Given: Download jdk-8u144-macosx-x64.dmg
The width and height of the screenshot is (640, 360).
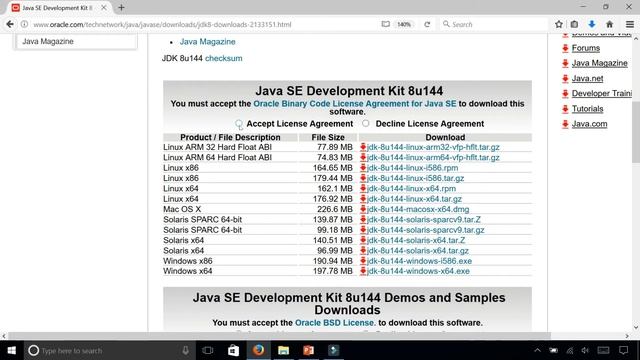Looking at the screenshot, I should [418, 209].
